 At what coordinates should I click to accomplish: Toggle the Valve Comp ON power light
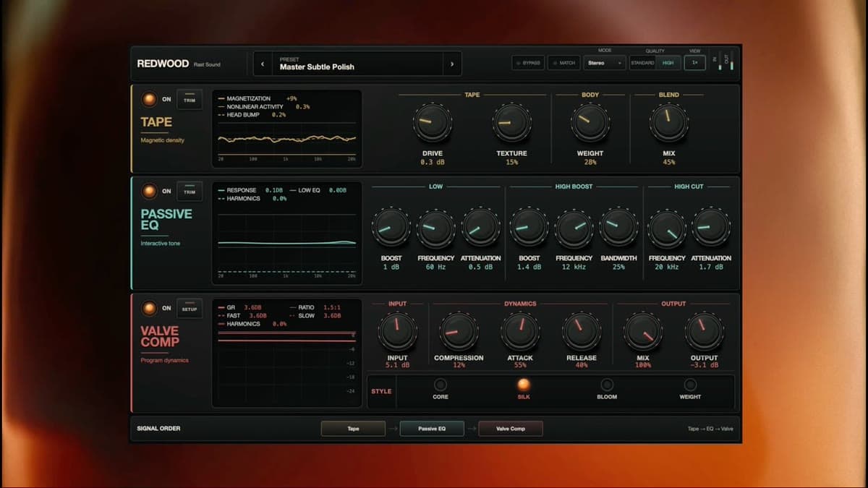coord(149,309)
